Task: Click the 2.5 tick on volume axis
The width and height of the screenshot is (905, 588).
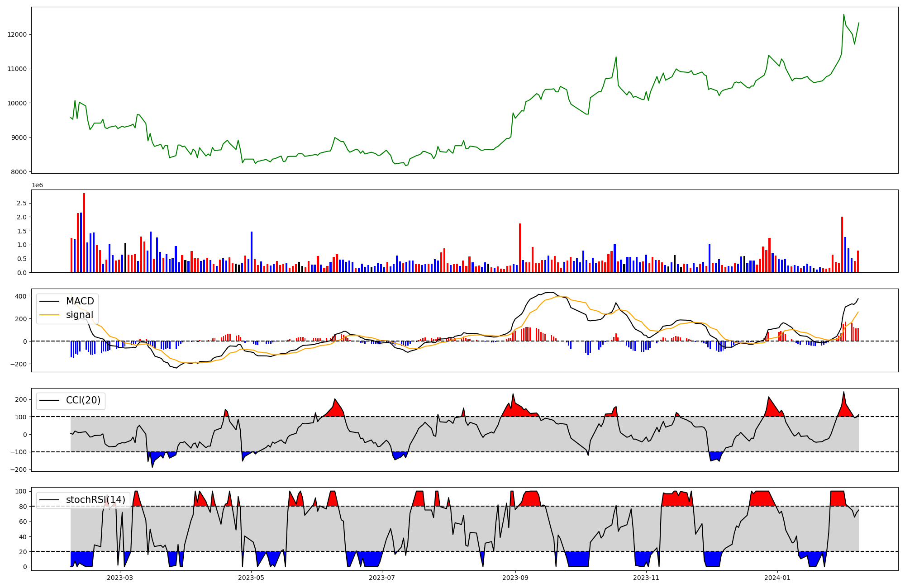Action: [21, 203]
